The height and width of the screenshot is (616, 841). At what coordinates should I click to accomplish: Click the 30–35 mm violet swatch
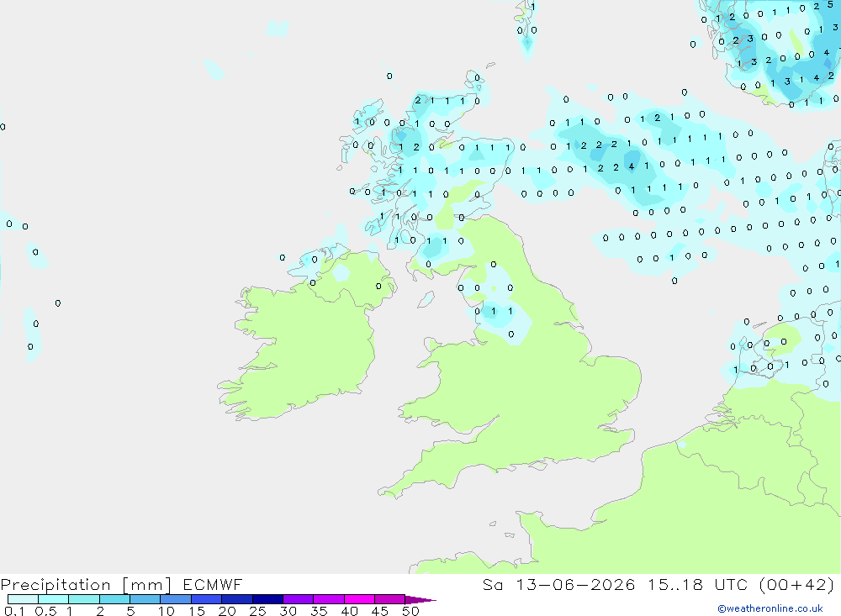[299, 599]
